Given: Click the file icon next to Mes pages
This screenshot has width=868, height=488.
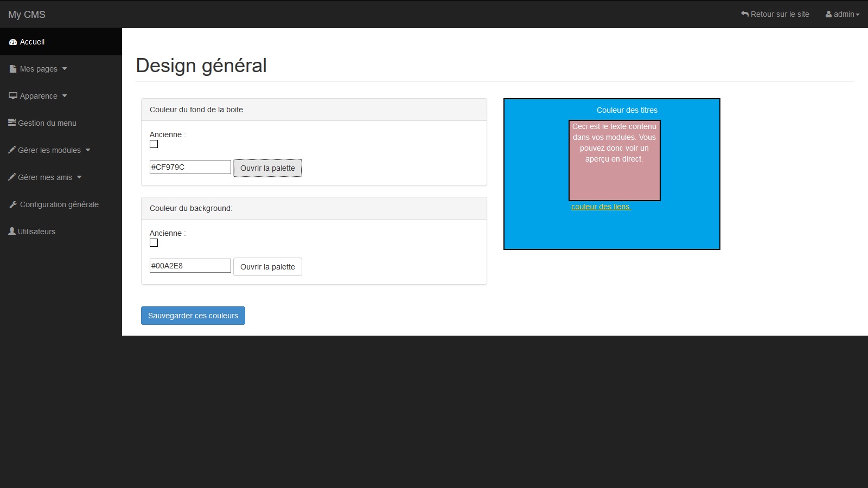Looking at the screenshot, I should click(13, 69).
